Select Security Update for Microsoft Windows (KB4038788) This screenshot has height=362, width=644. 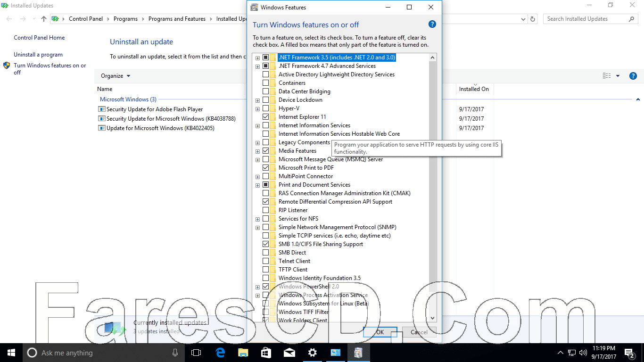[x=171, y=119]
